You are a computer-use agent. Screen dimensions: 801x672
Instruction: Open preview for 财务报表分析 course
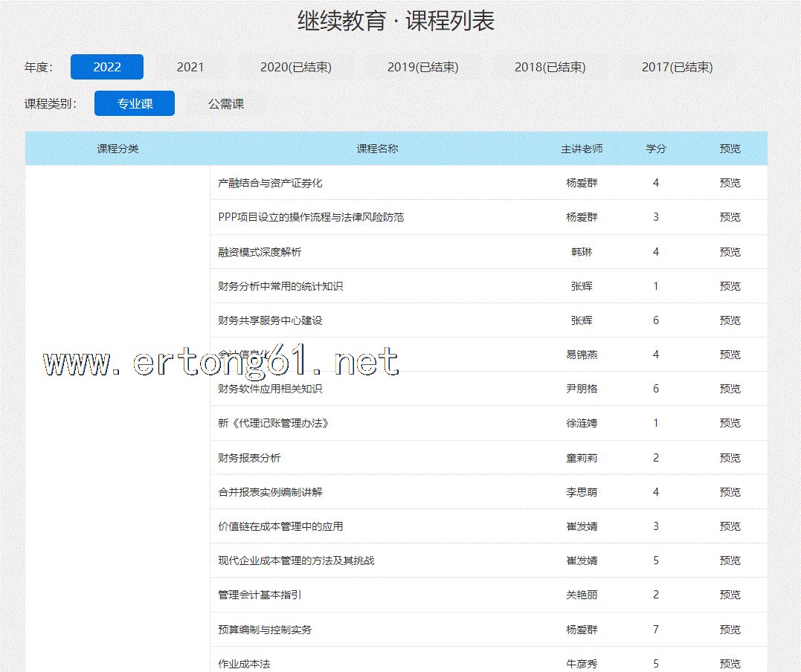point(730,458)
